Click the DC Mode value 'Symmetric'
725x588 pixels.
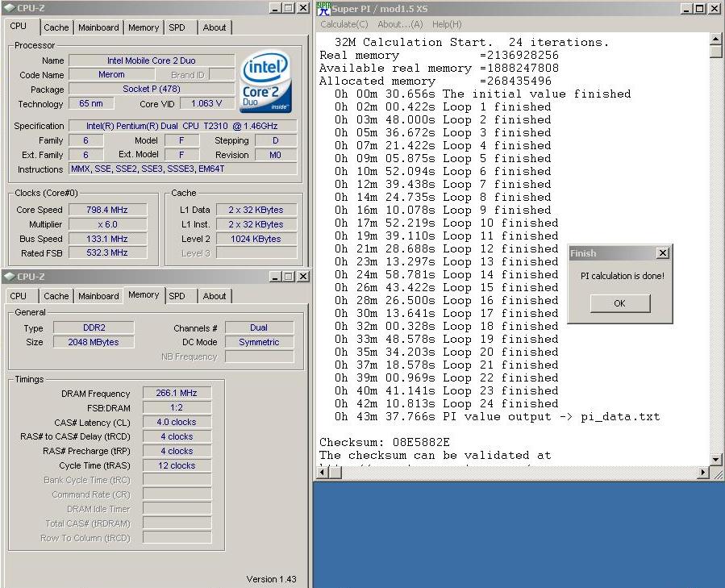click(259, 342)
